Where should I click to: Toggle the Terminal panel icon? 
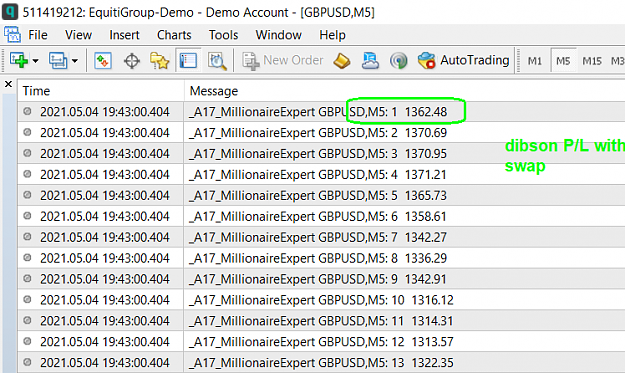point(188,61)
